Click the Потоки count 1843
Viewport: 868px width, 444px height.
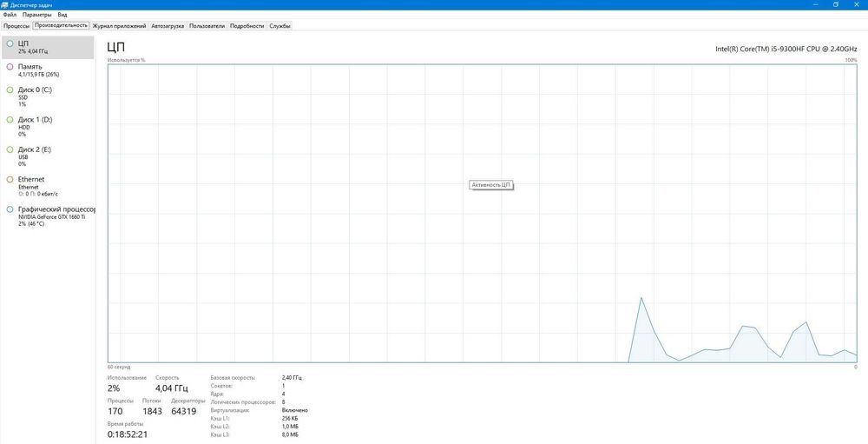point(152,411)
